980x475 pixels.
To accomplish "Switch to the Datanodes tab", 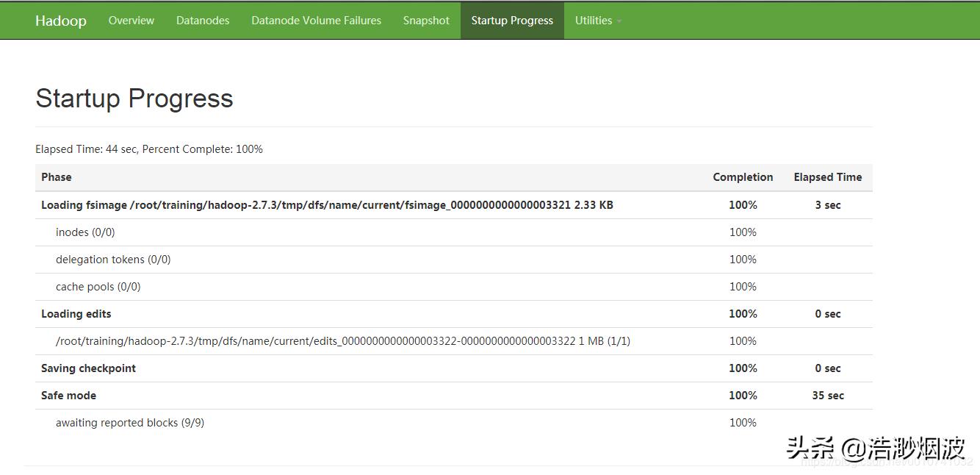I will pyautogui.click(x=203, y=21).
